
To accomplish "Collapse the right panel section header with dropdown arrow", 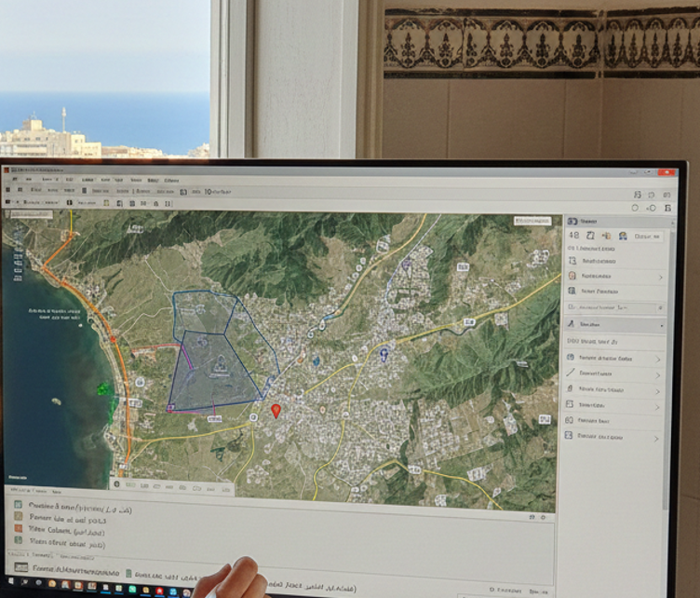I will pos(661,325).
